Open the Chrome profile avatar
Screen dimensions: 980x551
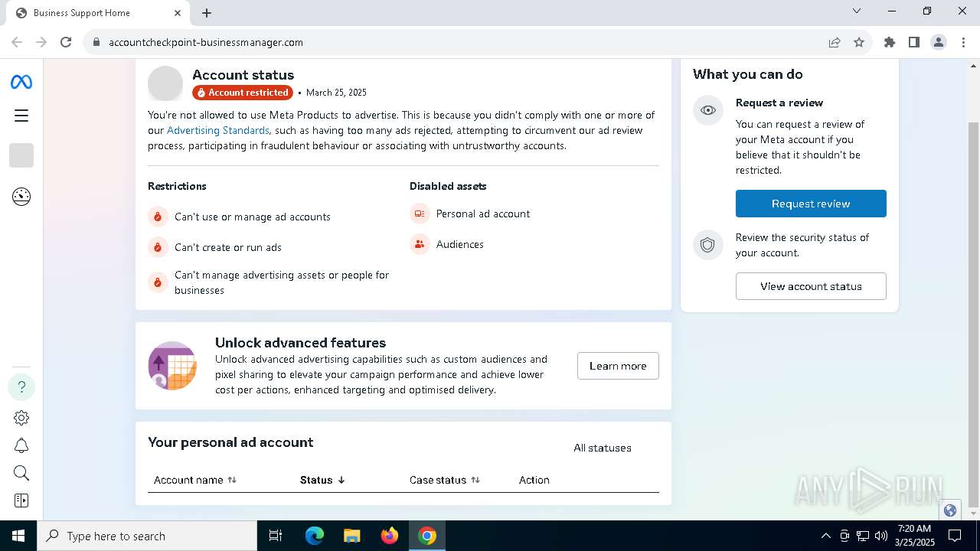click(x=939, y=42)
